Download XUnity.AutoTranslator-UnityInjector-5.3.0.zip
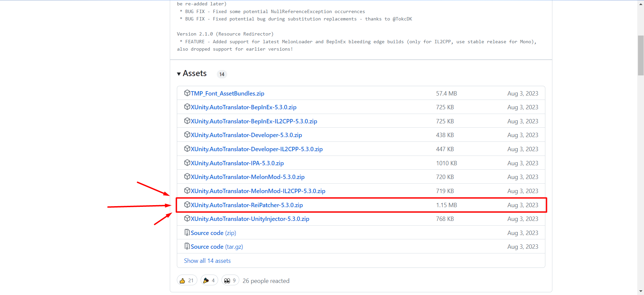This screenshot has height=295, width=644. (250, 219)
